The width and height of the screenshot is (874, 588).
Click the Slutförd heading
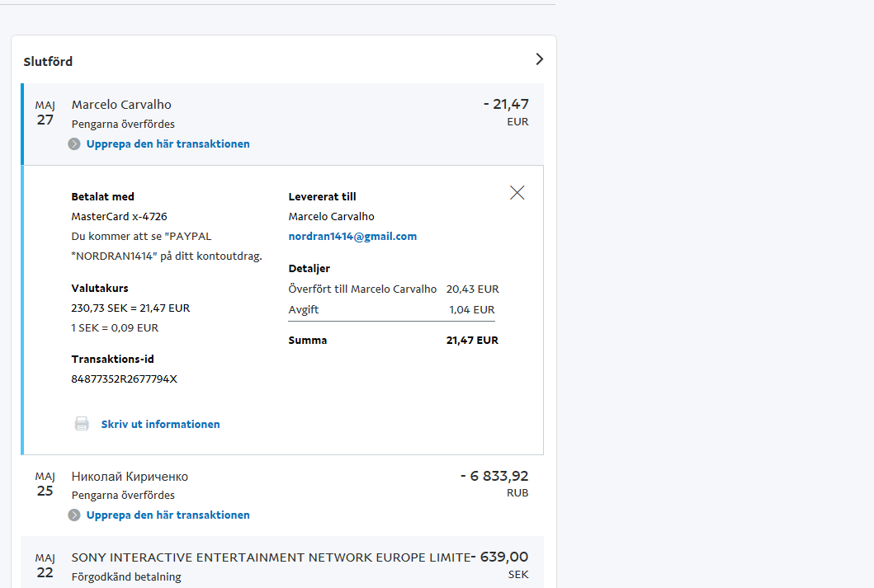(48, 62)
